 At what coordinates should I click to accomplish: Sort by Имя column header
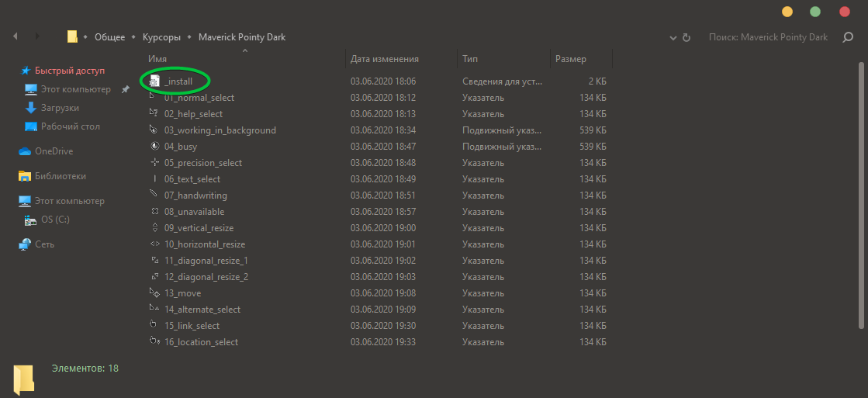[157, 59]
